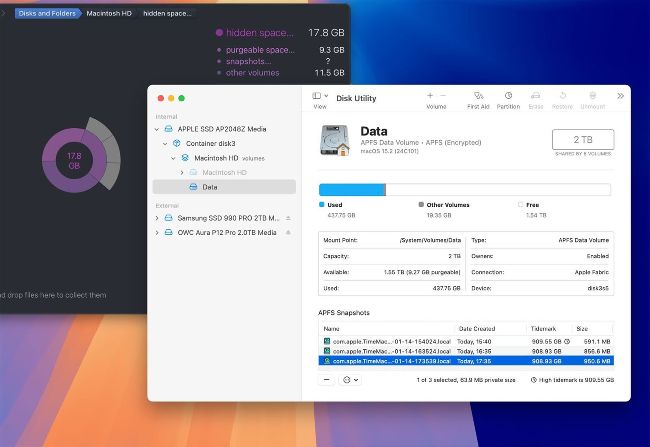This screenshot has height=447, width=650.
Task: Show more toolbar items with chevrons
Action: click(620, 96)
